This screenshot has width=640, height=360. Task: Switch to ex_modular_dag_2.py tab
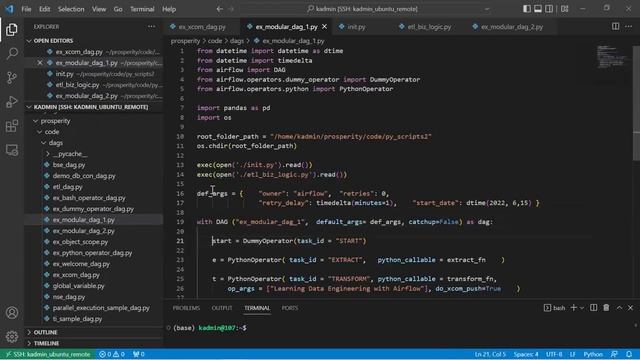(512, 27)
